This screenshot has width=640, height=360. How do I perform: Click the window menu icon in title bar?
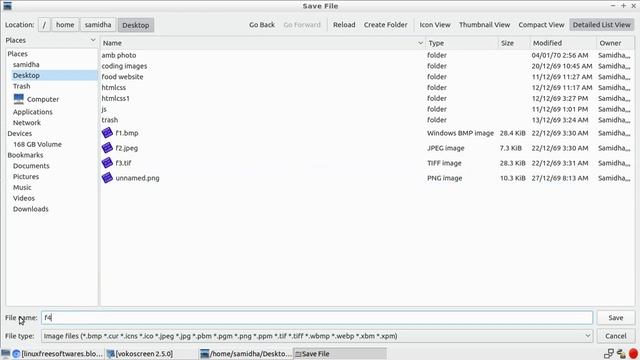click(7, 6)
